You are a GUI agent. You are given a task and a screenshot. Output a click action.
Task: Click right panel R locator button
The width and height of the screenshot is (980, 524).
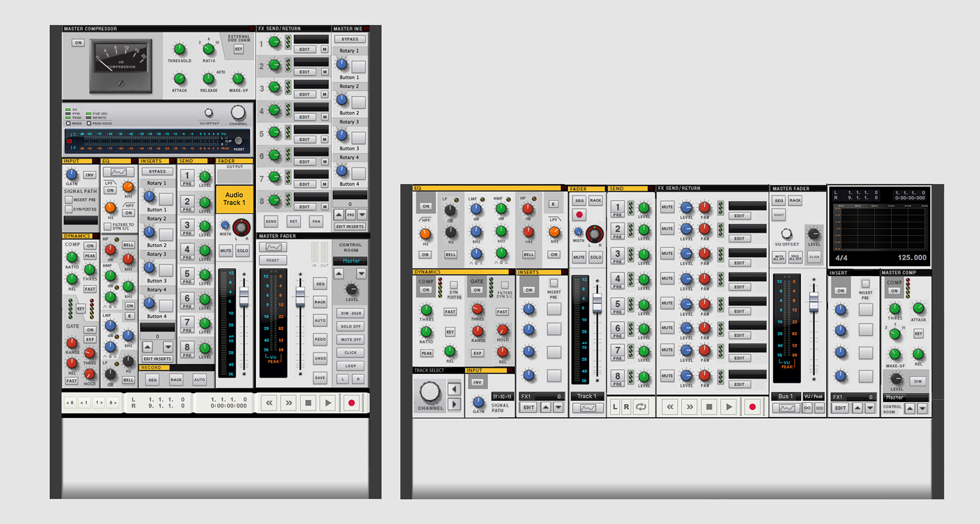click(626, 407)
